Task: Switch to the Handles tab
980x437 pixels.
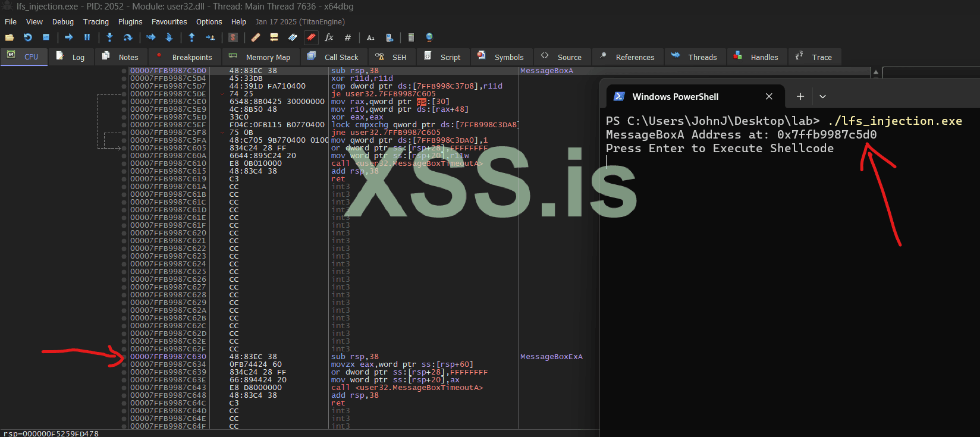Action: (757, 57)
